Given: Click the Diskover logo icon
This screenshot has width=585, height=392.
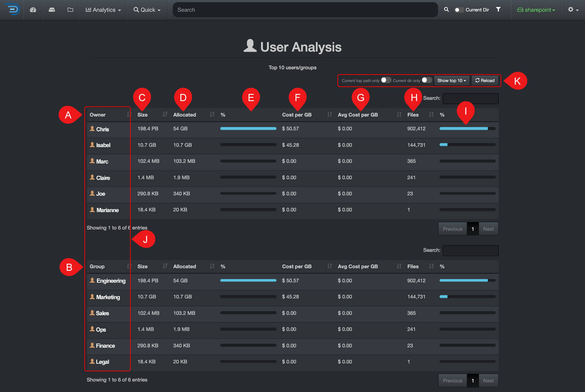Looking at the screenshot, I should point(12,10).
